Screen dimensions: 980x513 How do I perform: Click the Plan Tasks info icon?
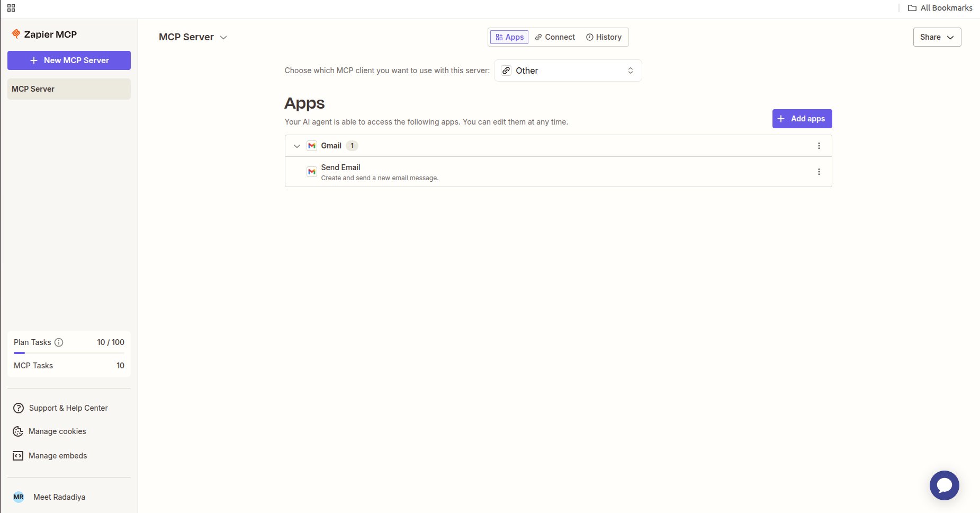[x=59, y=342]
